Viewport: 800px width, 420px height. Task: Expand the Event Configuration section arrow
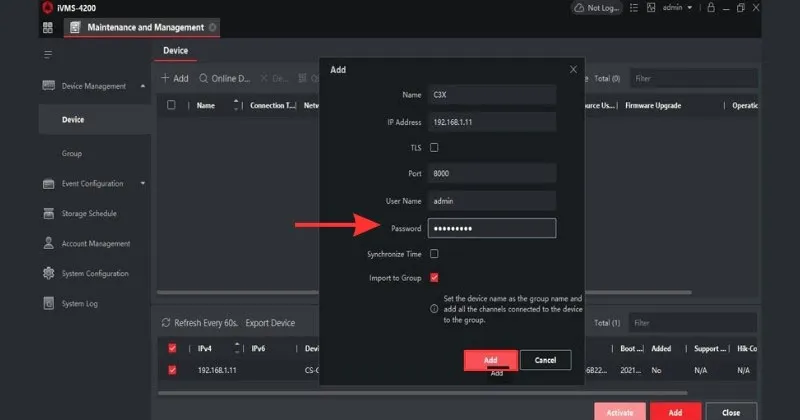coord(143,183)
